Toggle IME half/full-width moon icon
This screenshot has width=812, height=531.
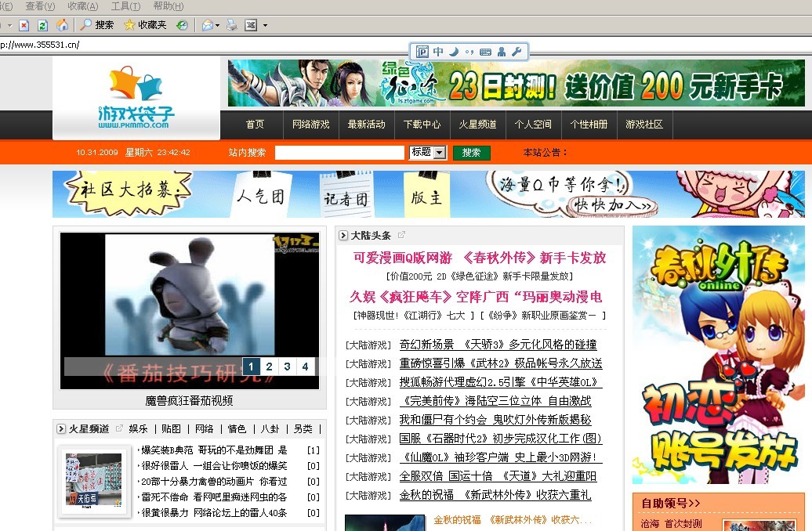pyautogui.click(x=454, y=52)
